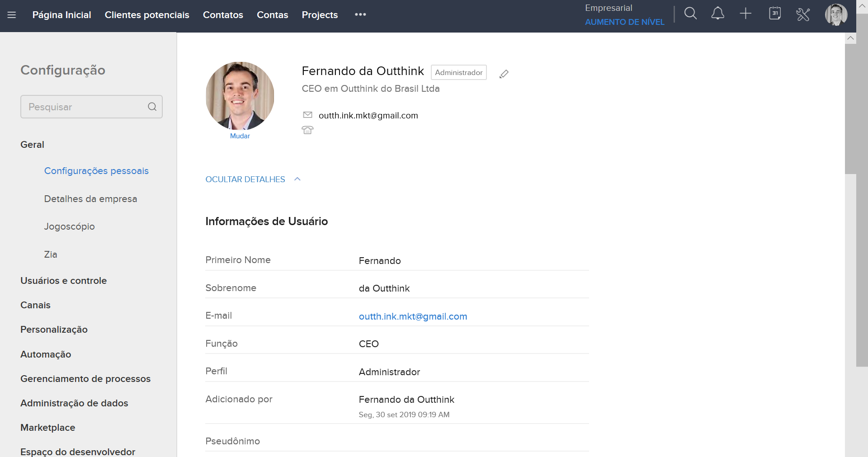The height and width of the screenshot is (457, 868).
Task: Expand Marketplace section
Action: (x=47, y=428)
